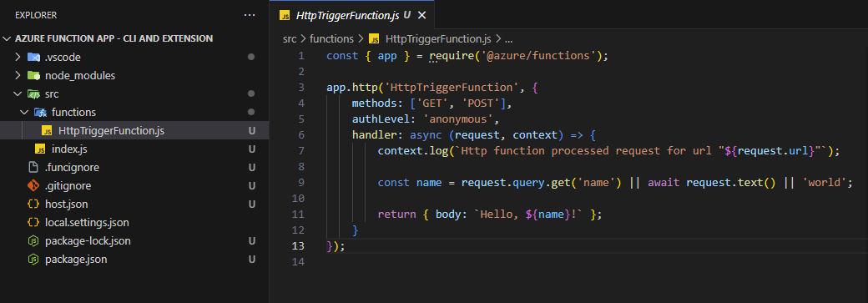Click the src breadcrumb segment

(x=290, y=38)
